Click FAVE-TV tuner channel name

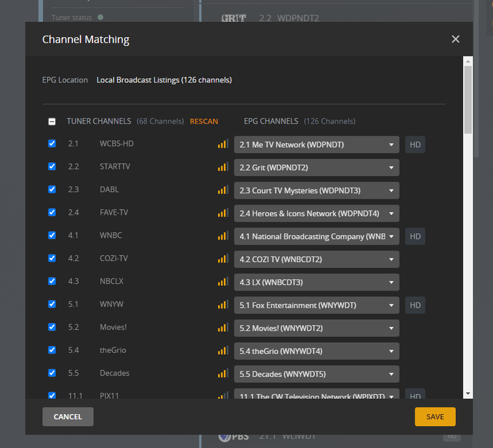click(114, 213)
